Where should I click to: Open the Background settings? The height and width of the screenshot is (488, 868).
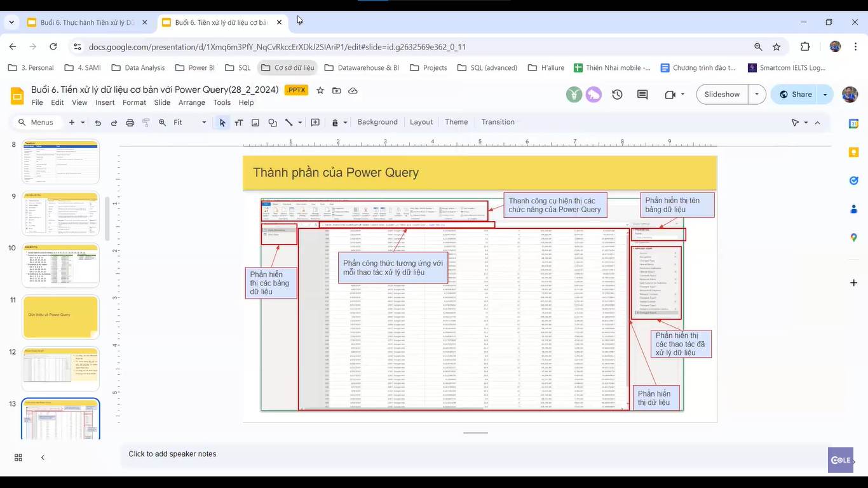click(x=377, y=122)
